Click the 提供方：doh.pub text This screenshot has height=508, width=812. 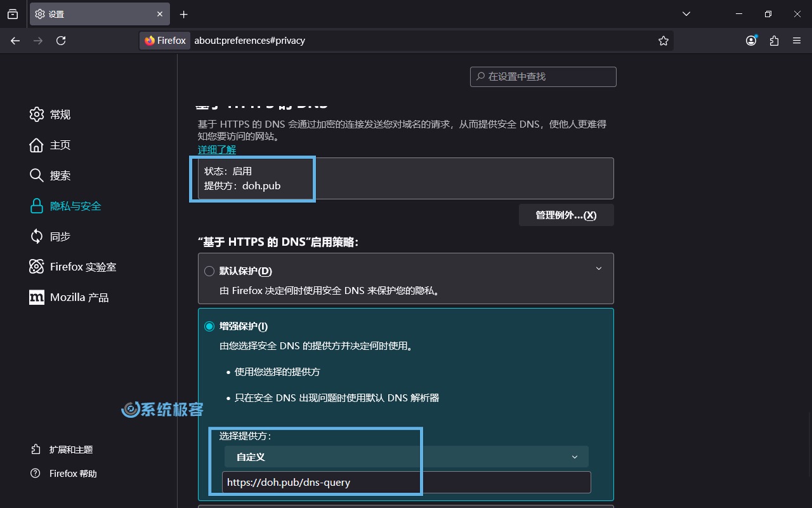click(x=242, y=186)
